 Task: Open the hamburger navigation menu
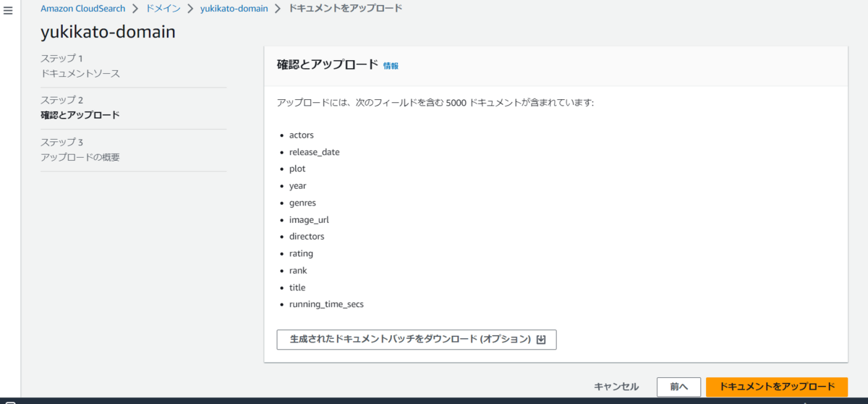(x=9, y=11)
